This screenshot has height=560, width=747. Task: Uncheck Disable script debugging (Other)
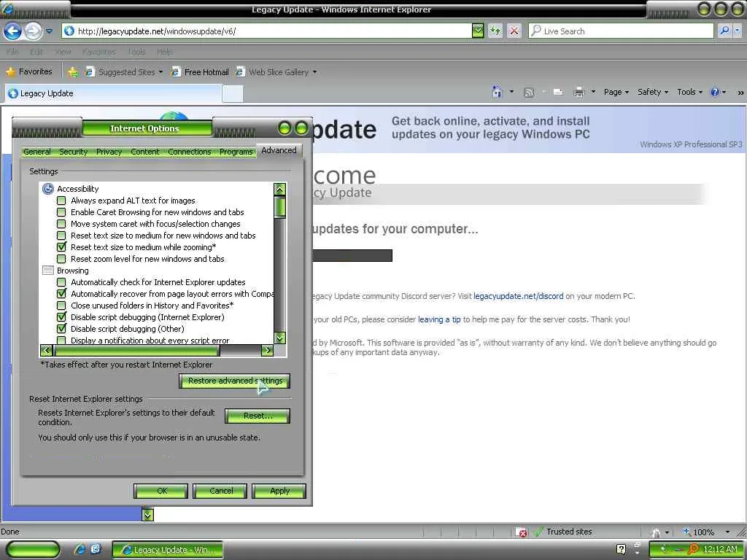(x=61, y=329)
